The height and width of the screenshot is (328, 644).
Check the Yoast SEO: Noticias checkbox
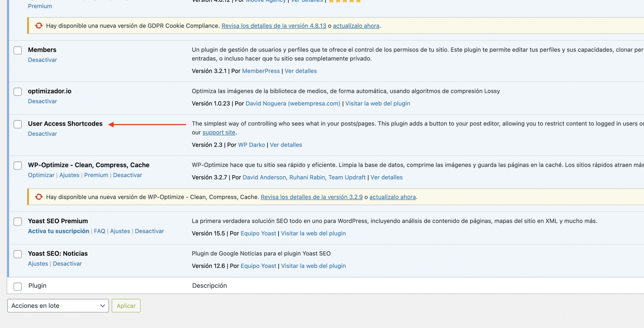[x=18, y=254]
